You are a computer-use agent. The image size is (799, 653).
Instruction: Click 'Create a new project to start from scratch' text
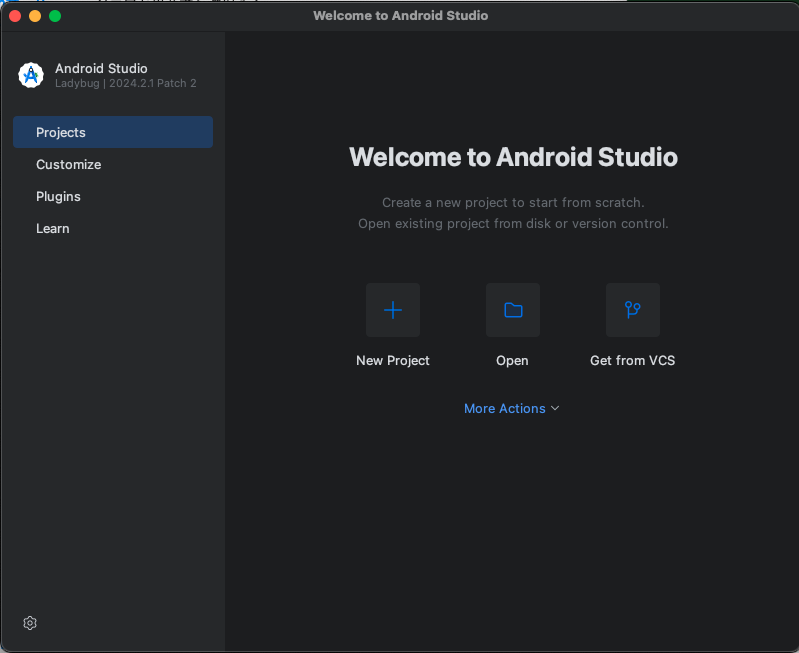pyautogui.click(x=513, y=202)
